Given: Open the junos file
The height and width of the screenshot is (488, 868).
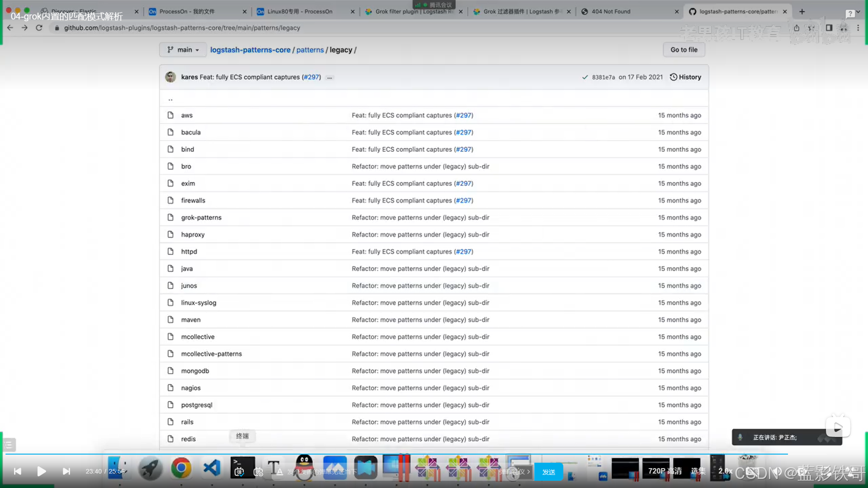Looking at the screenshot, I should coord(189,286).
